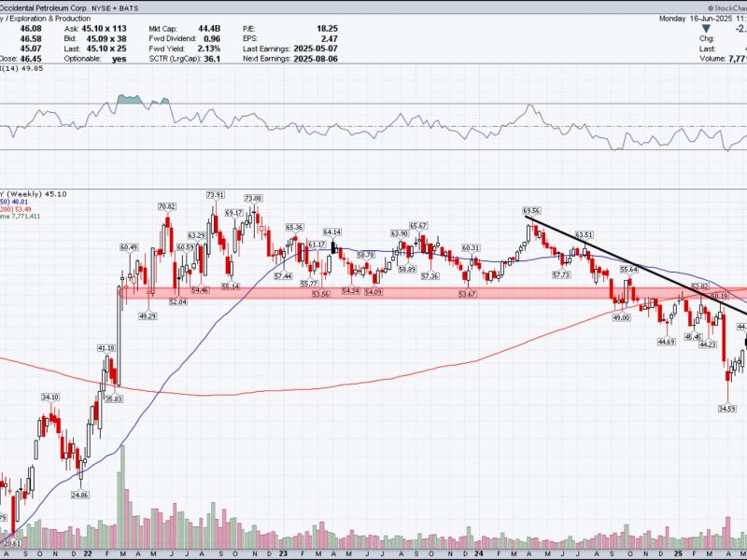Click the 52.04 low price label
Viewport: 747px width, 560px height.
coord(177,301)
